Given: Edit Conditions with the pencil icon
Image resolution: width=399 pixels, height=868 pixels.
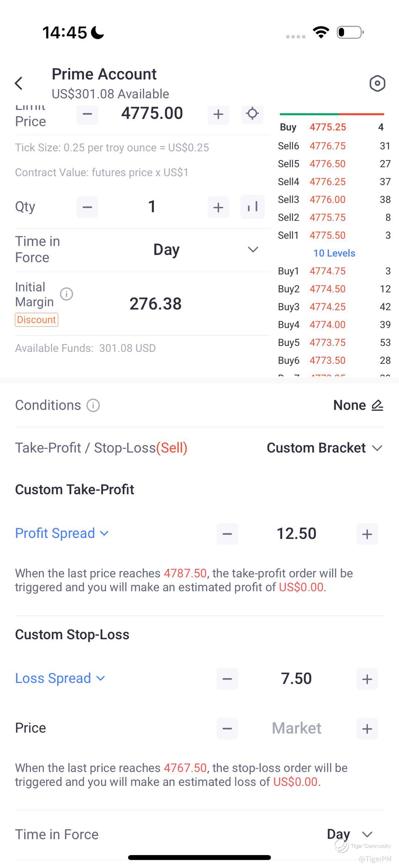Looking at the screenshot, I should click(377, 406).
